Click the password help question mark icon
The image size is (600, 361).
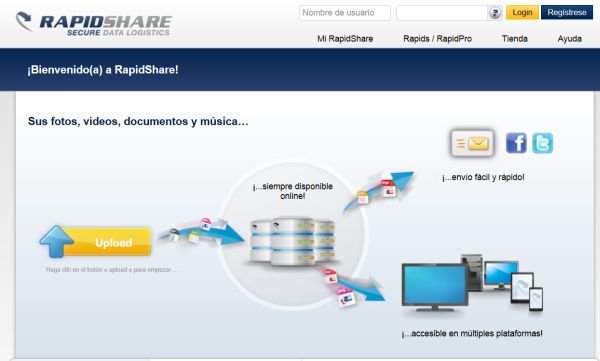(495, 13)
